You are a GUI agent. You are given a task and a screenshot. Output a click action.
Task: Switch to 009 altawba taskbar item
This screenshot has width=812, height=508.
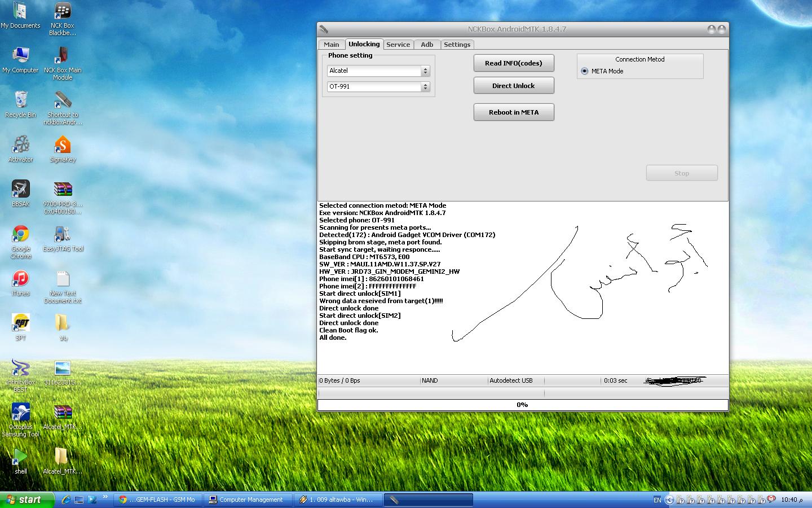coord(338,500)
